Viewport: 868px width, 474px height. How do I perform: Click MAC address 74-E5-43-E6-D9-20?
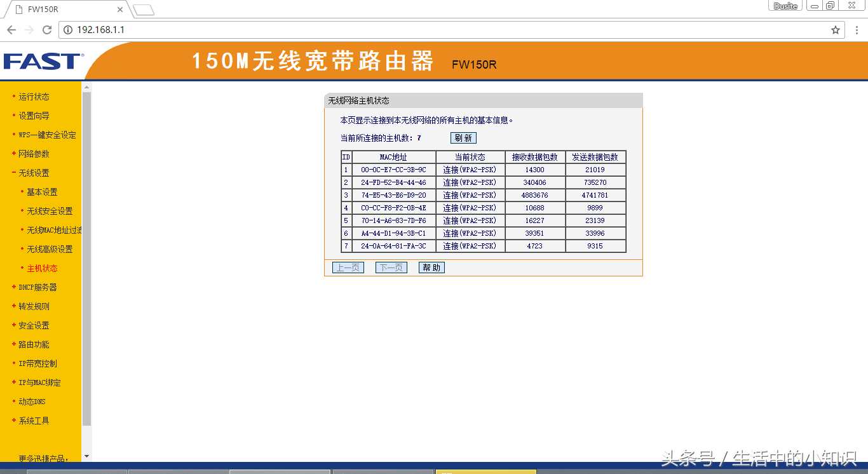click(393, 195)
